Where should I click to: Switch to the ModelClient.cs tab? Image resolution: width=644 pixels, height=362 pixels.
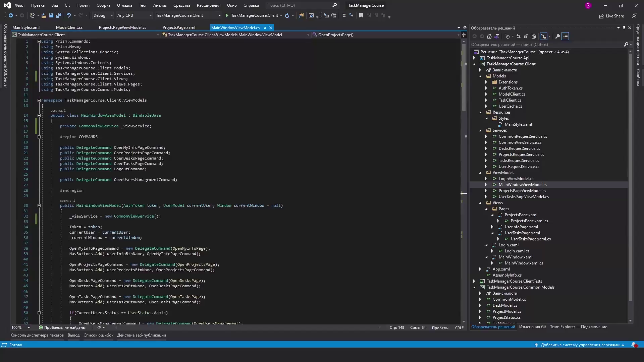point(69,27)
